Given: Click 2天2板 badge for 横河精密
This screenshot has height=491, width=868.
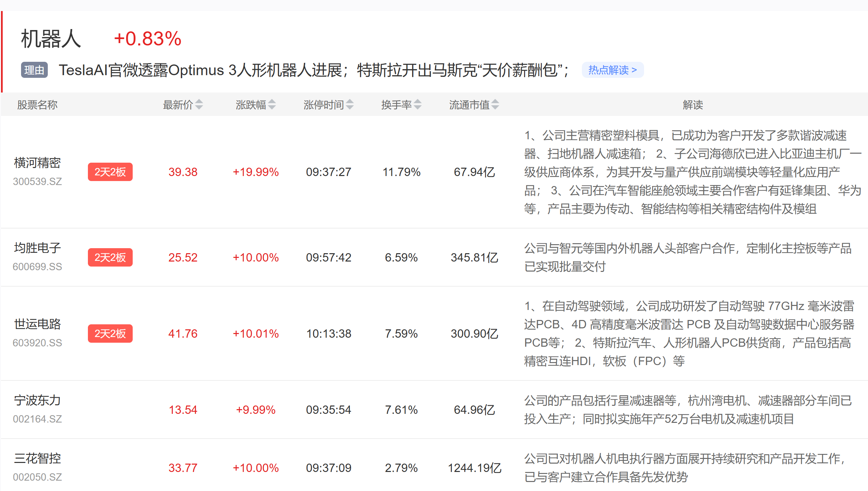Looking at the screenshot, I should [x=110, y=172].
